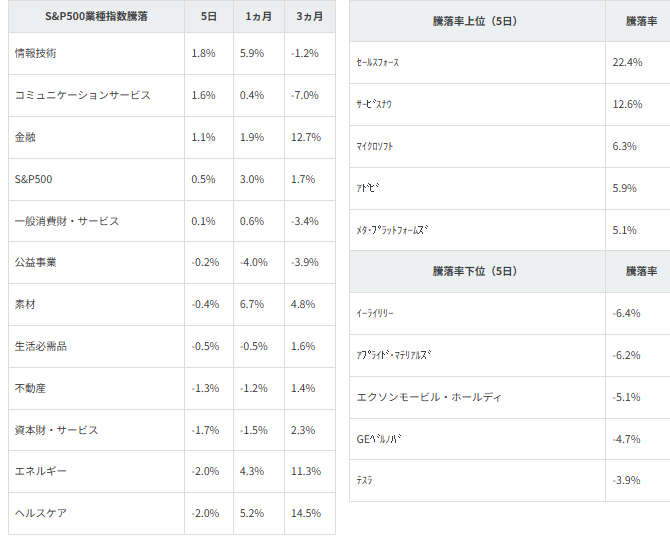
Task: Select the 1ヵ月 column header
Action: click(x=259, y=17)
